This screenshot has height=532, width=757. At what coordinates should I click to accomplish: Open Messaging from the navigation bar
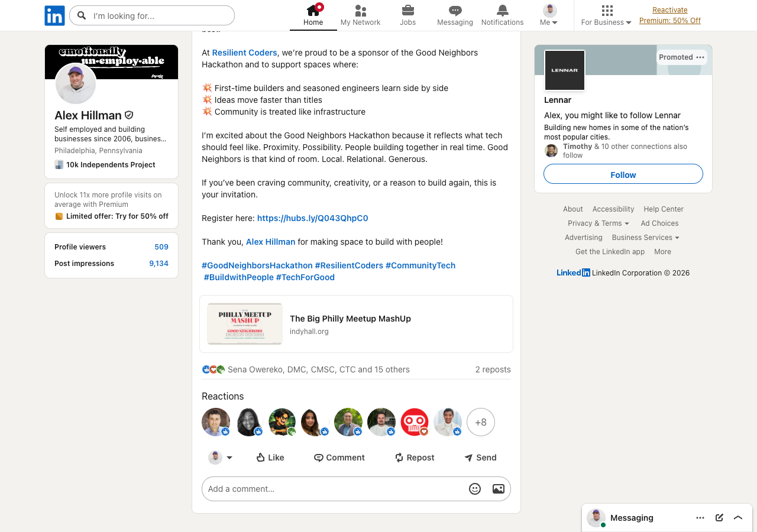[455, 15]
